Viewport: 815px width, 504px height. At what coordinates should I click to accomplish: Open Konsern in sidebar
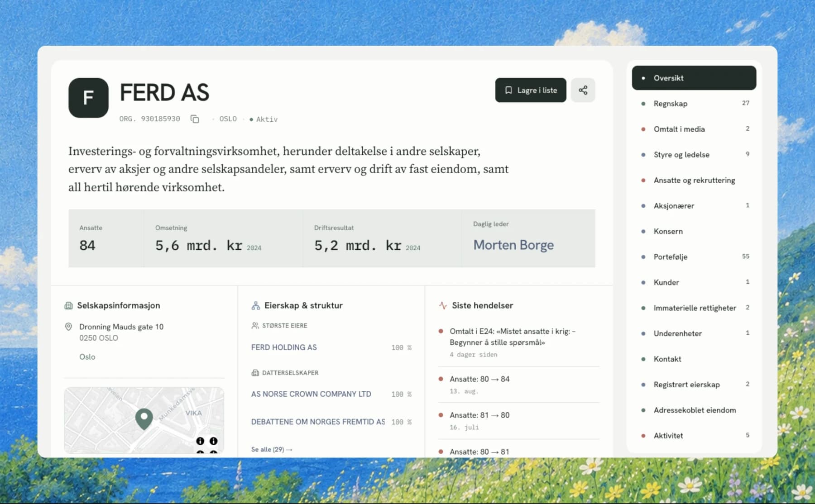pos(694,231)
